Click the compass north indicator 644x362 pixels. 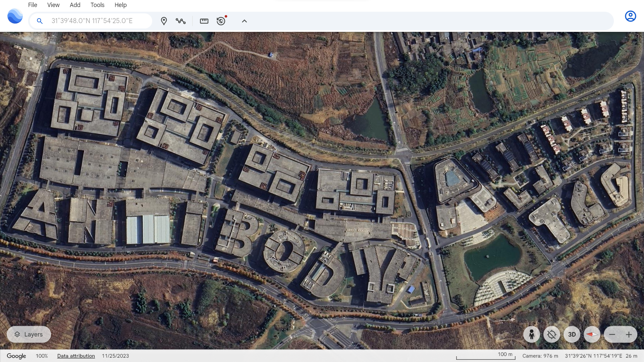coord(592,335)
